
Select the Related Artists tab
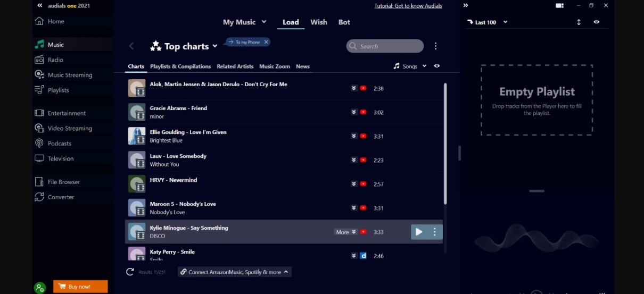[x=235, y=66]
